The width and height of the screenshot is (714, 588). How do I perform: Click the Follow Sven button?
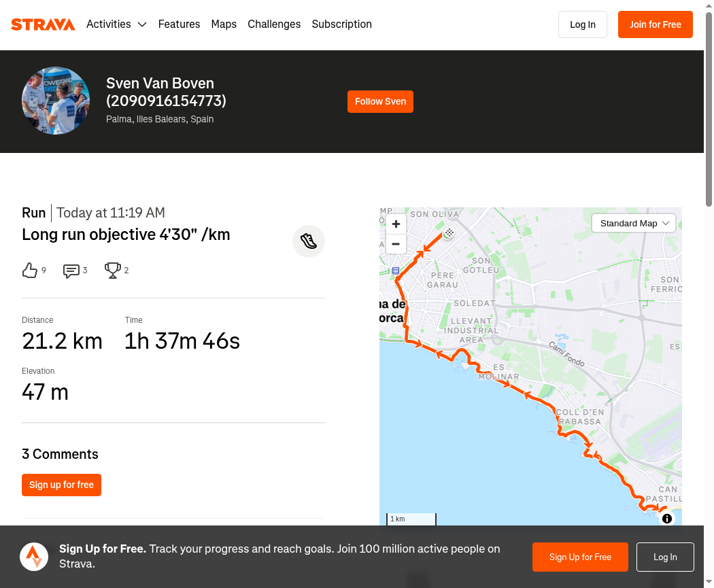coord(380,101)
